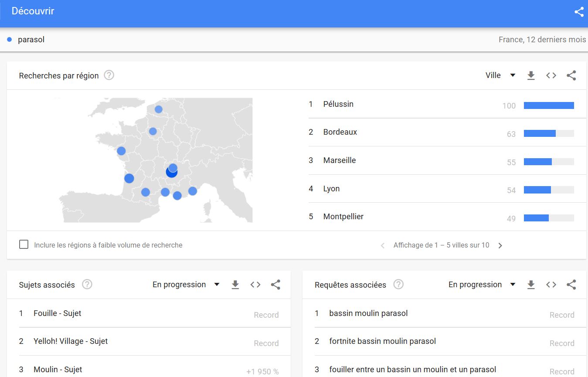The image size is (588, 377).
Task: Open the Ville dropdown
Action: pos(500,75)
